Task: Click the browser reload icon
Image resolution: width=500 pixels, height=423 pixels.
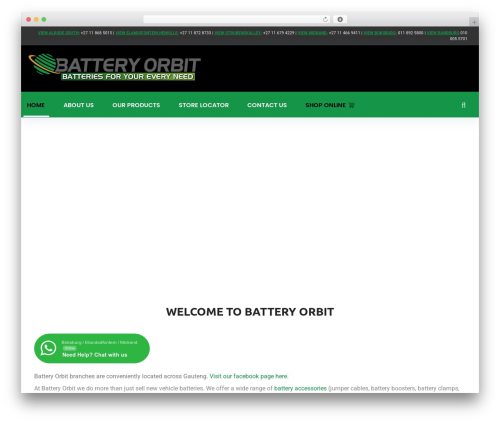Action: click(325, 19)
